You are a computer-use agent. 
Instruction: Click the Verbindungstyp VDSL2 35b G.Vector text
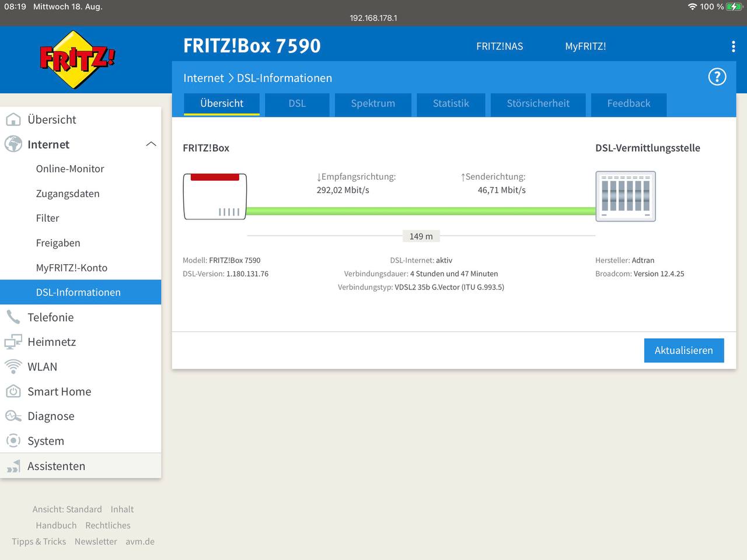[421, 287]
